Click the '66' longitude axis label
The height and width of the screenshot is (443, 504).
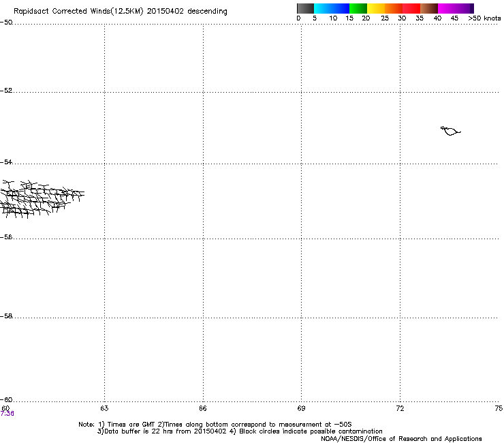tap(203, 408)
